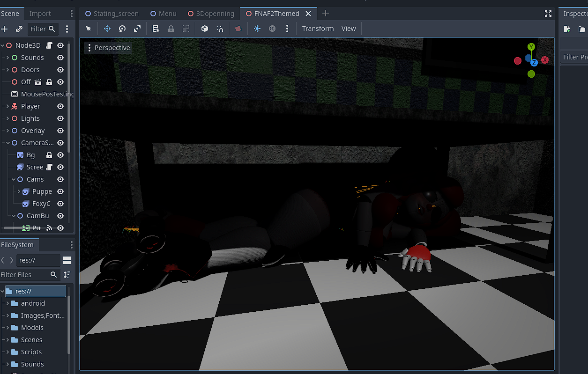Click the lock selected node toolbar icon

coord(171,29)
